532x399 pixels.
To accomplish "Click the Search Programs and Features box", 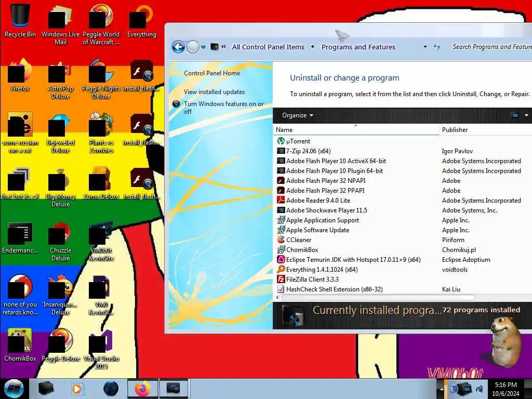I will [491, 47].
